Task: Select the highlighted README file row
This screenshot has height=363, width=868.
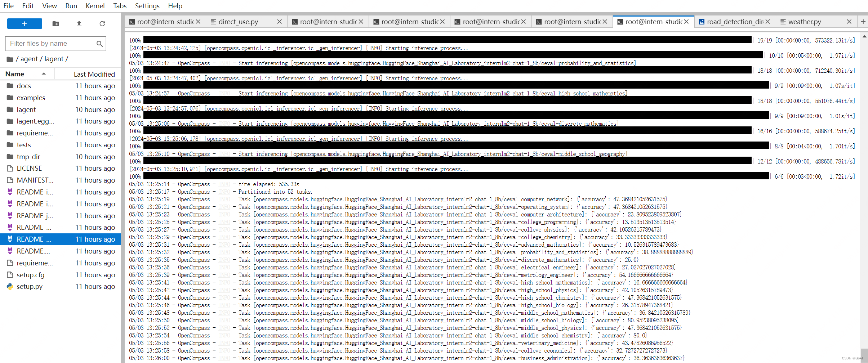Action: point(61,239)
